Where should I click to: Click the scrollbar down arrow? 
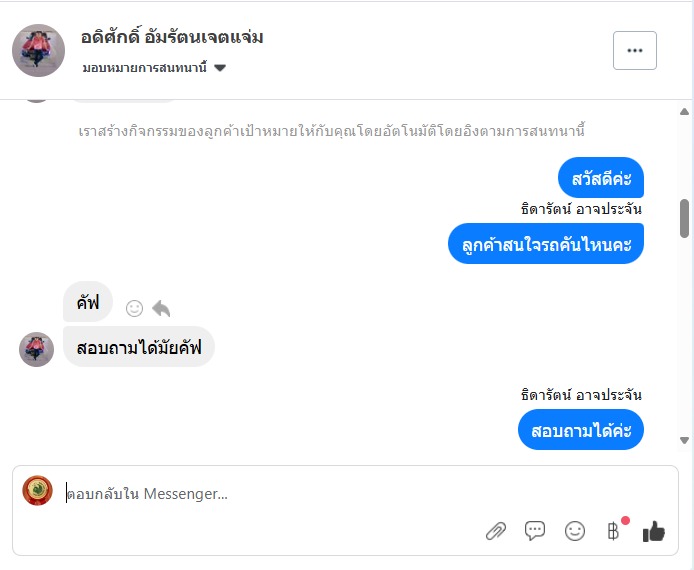(684, 439)
